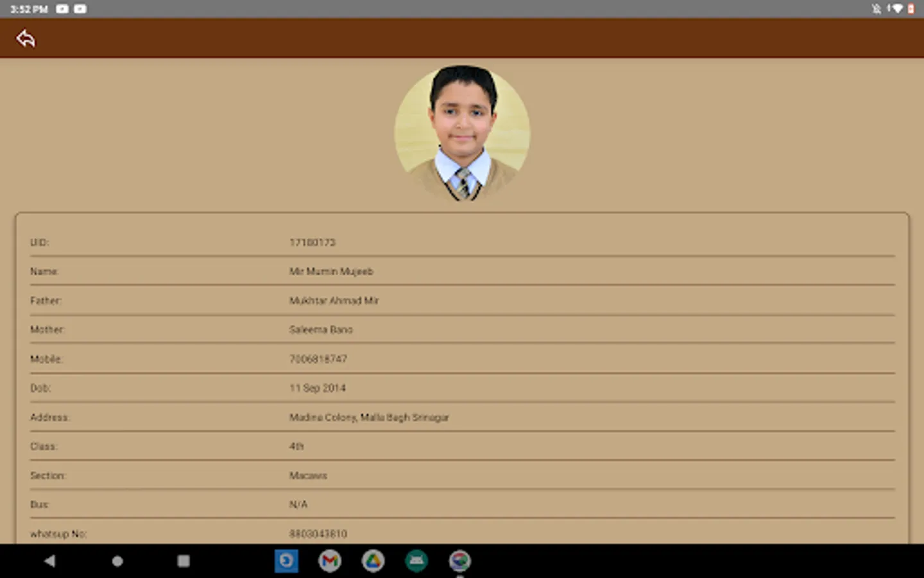Tap the muted notifications bell in status bar

point(877,9)
